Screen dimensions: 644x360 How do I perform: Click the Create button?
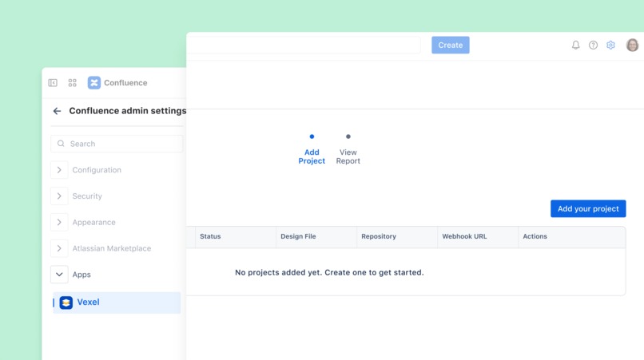450,45
